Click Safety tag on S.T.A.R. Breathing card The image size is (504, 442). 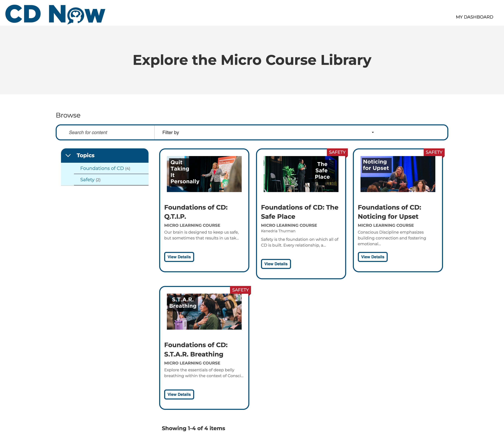(240, 290)
